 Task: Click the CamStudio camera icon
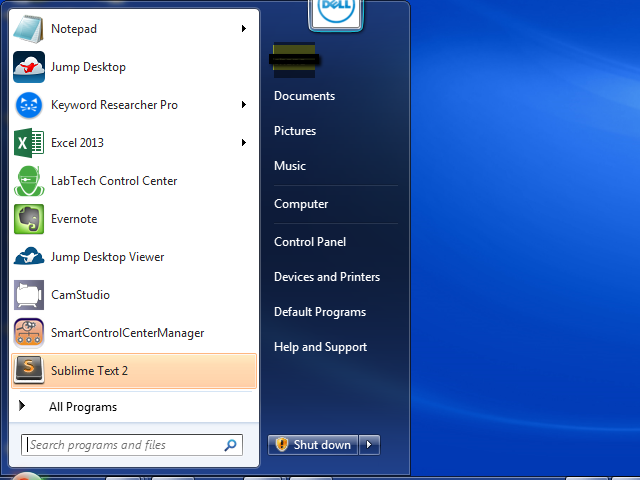[x=29, y=295]
